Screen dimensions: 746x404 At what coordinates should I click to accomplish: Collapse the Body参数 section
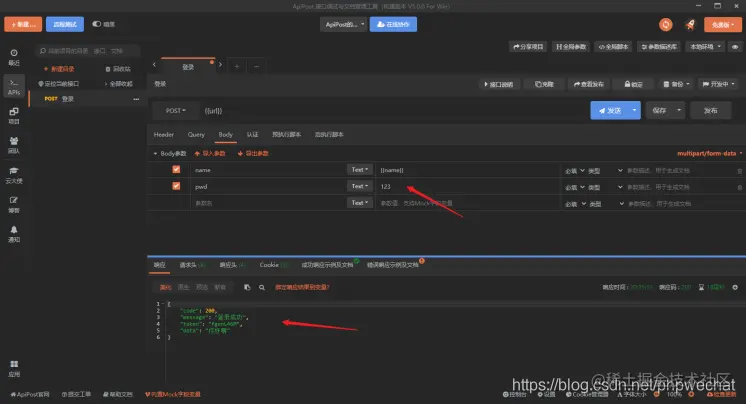pos(155,154)
